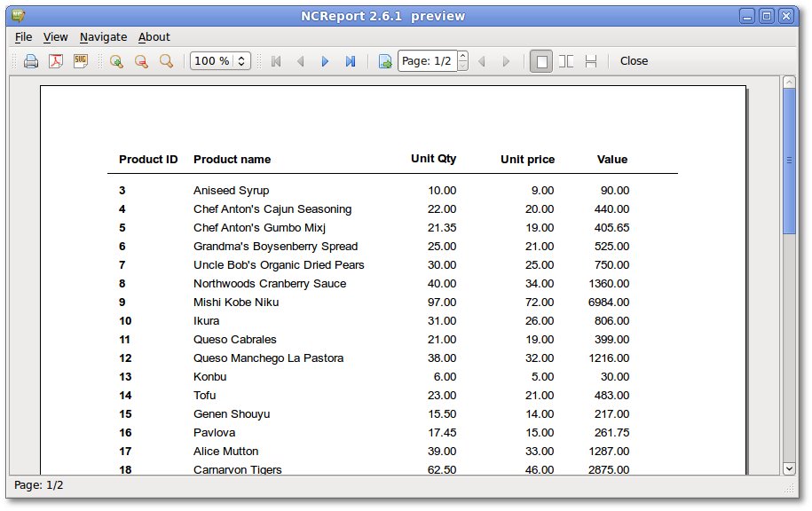Go to the previous page using blue arrow
This screenshot has width=812, height=511.
(301, 61)
